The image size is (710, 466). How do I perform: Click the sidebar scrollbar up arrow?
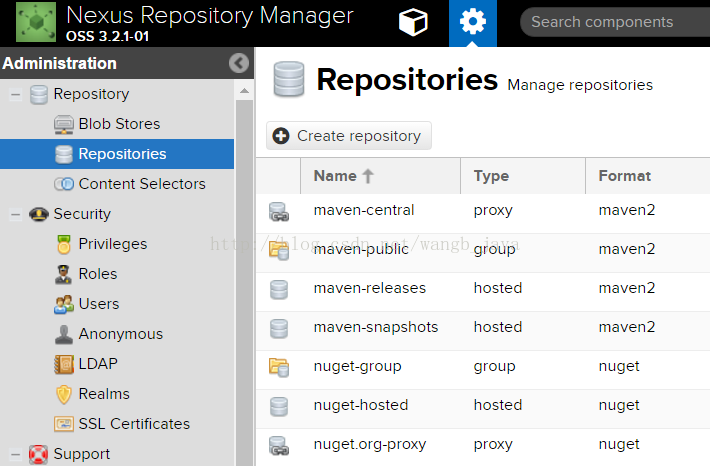pyautogui.click(x=245, y=91)
